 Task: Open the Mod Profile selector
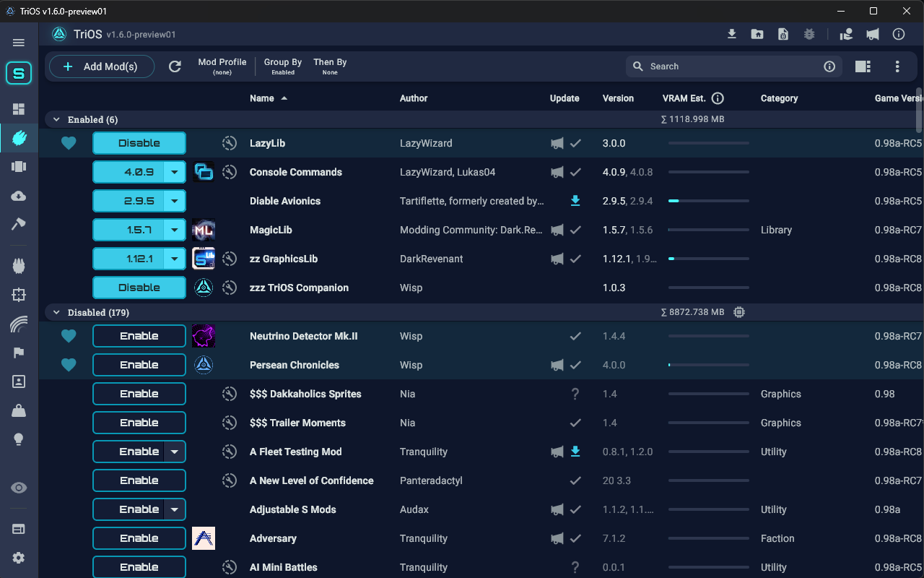222,66
